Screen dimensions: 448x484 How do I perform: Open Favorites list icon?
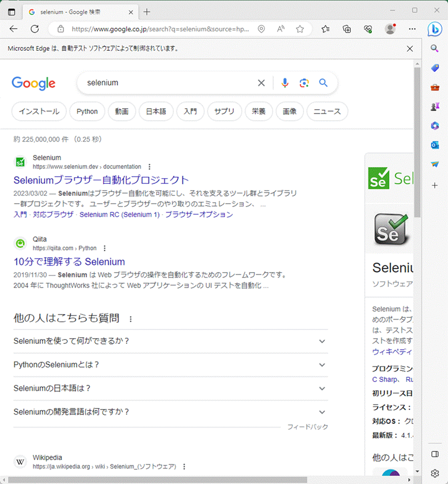click(x=325, y=29)
